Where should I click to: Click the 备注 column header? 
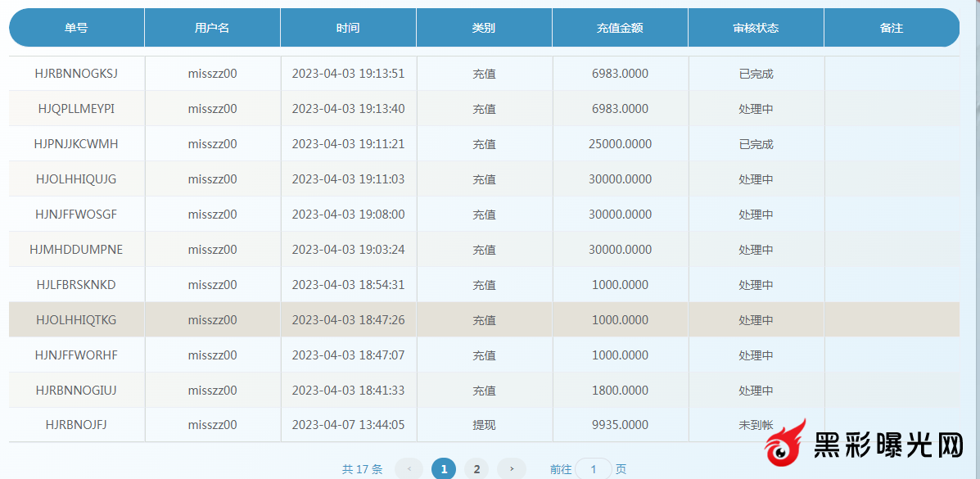891,28
